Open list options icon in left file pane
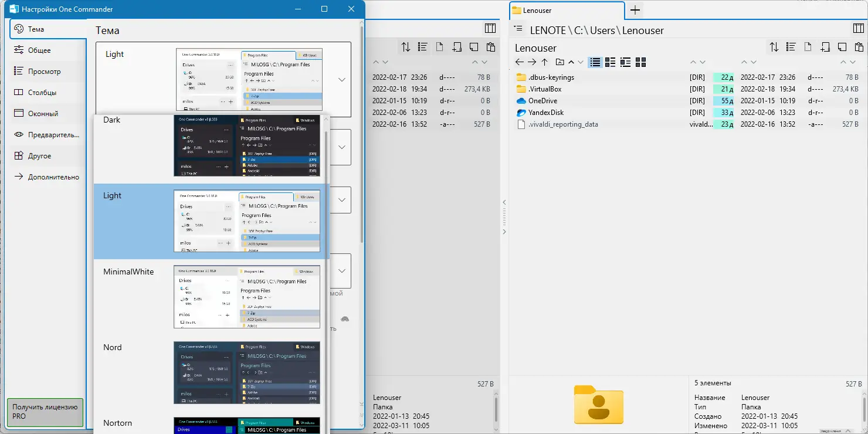The width and height of the screenshot is (868, 434). (423, 47)
